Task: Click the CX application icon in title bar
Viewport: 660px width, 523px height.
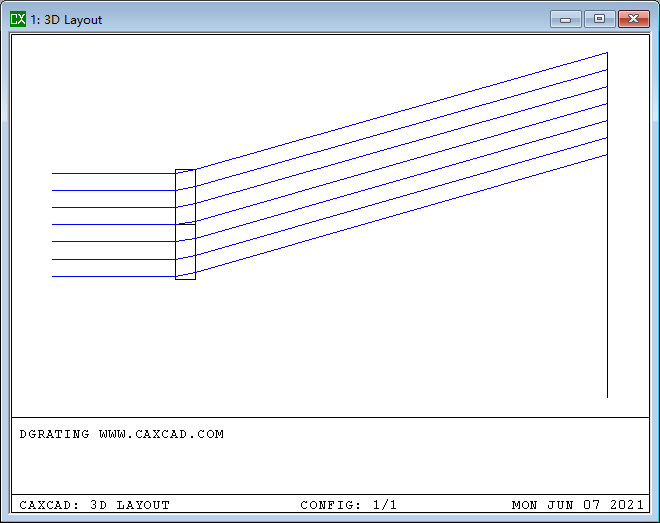Action: click(18, 19)
